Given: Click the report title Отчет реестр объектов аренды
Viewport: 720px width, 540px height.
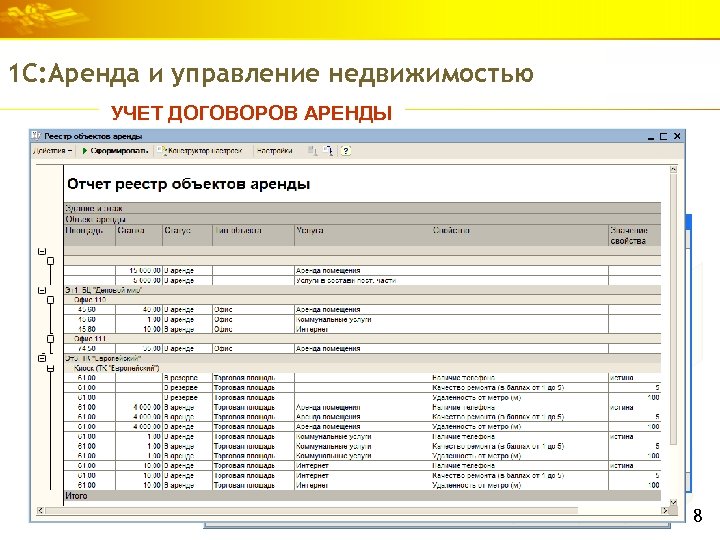Looking at the screenshot, I should pyautogui.click(x=189, y=184).
